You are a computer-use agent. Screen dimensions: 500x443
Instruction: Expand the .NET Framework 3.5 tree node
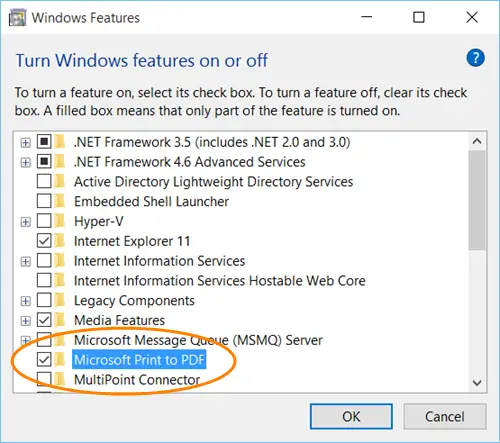point(25,143)
